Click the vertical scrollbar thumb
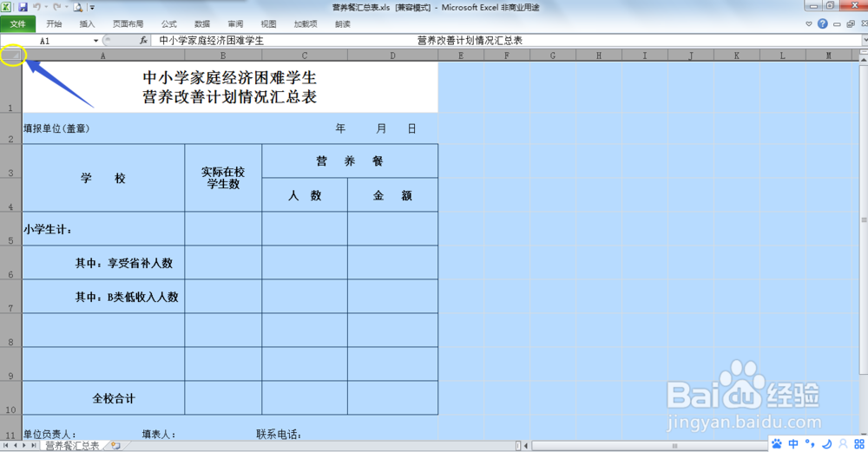Viewport: 868px width, 452px height. (x=864, y=219)
